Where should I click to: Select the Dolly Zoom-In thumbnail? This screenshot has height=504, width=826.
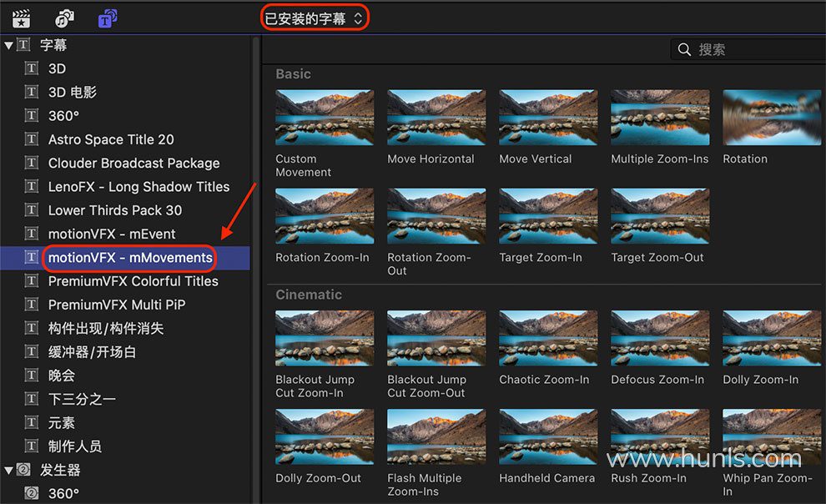pyautogui.click(x=772, y=338)
